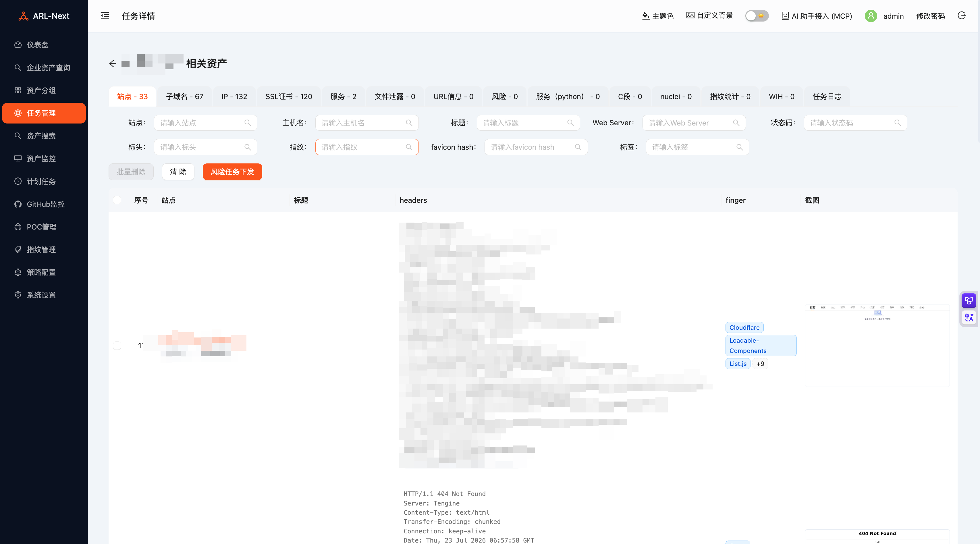
Task: Collapse the sidebar with the menu fold icon
Action: [x=105, y=16]
